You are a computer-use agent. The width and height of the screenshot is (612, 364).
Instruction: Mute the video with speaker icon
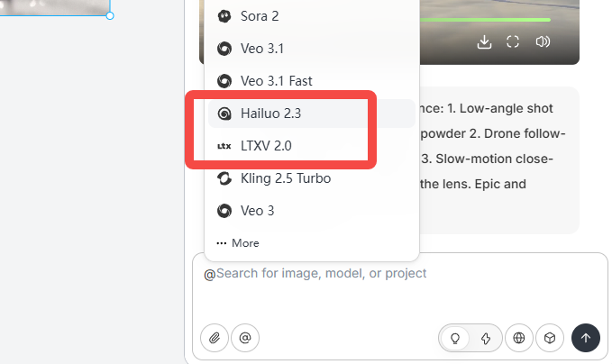543,41
